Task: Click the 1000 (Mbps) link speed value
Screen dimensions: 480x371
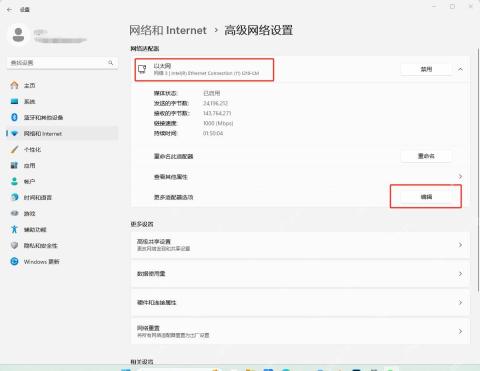Action: coord(218,123)
